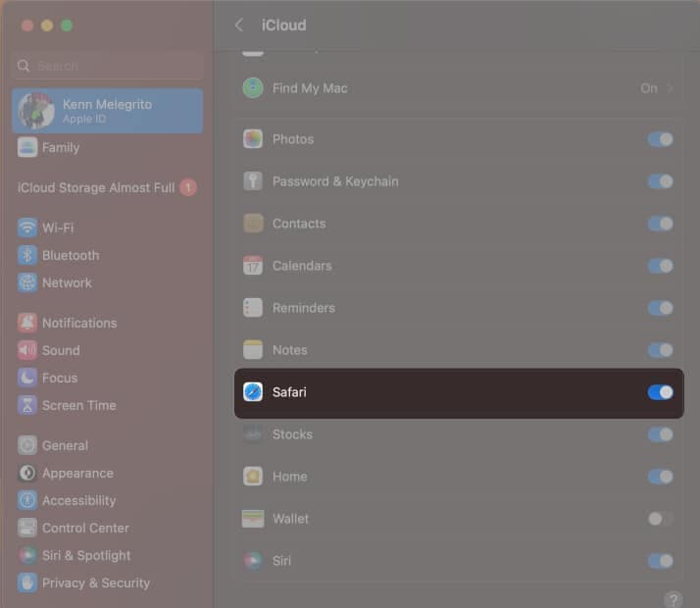Click the Control Center sidebar icon
The width and height of the screenshot is (700, 608).
[x=27, y=529]
